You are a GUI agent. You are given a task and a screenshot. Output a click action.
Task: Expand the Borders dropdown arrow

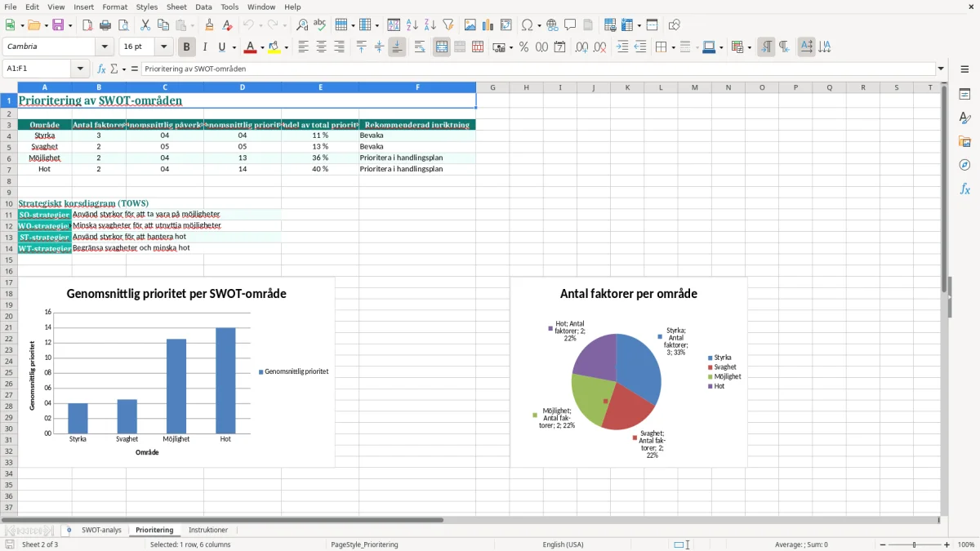(673, 47)
